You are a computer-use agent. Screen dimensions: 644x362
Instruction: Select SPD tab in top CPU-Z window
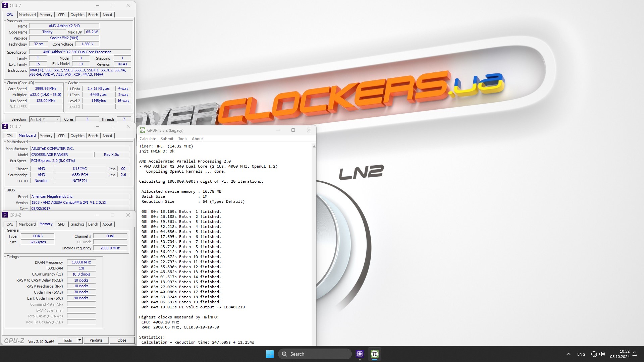point(61,15)
